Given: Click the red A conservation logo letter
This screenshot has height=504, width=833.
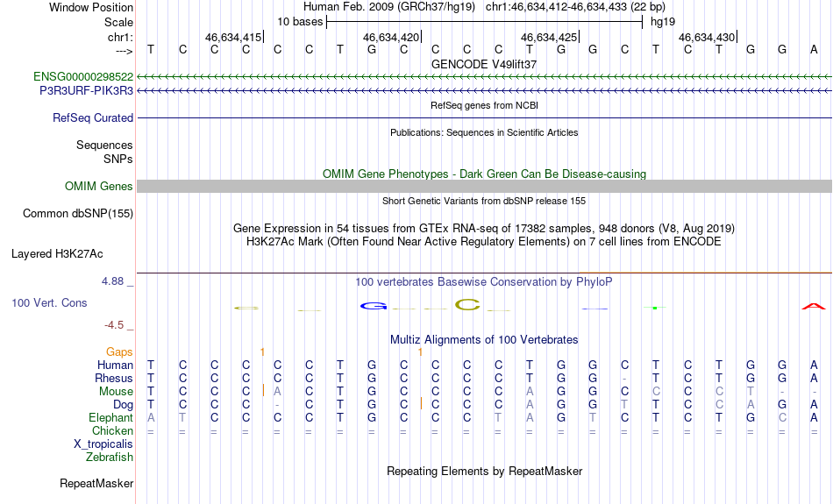Looking at the screenshot, I should [x=814, y=307].
